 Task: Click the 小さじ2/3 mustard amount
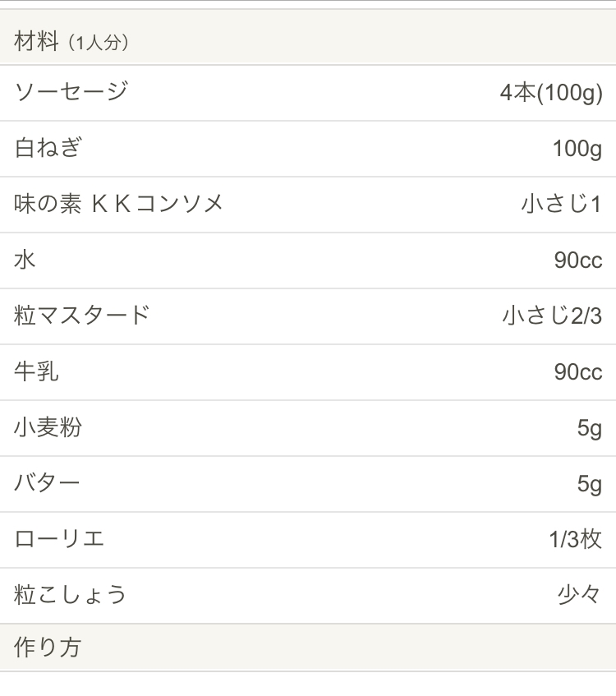point(552,316)
